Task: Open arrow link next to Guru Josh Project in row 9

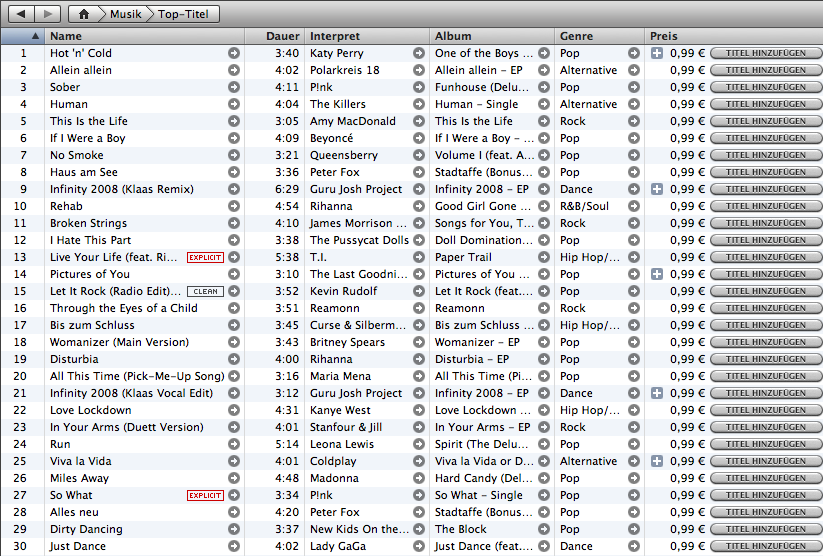Action: (x=419, y=189)
